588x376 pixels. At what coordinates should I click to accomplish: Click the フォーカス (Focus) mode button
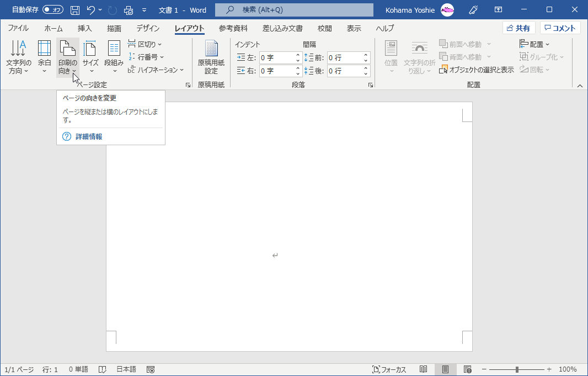(389, 369)
